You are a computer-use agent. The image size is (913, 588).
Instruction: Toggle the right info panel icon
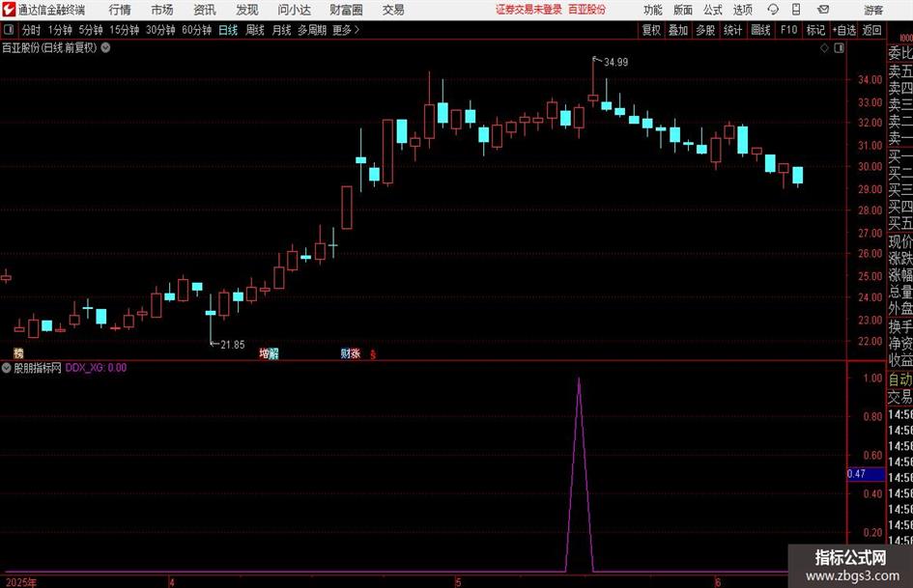click(839, 48)
